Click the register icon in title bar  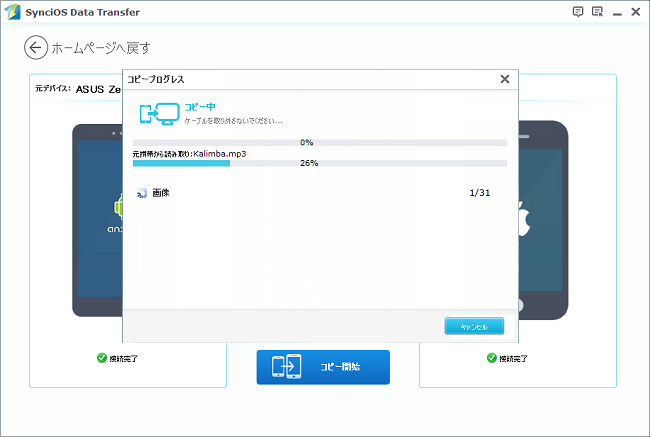pos(597,12)
